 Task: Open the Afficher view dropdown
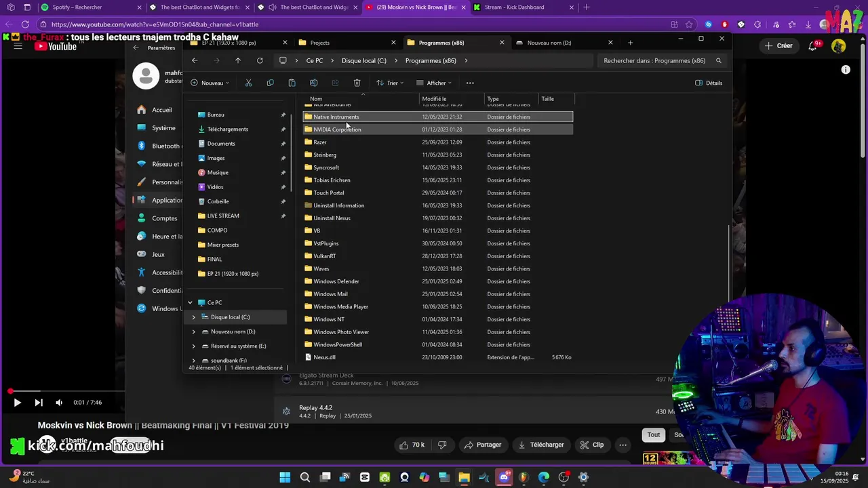coord(434,83)
